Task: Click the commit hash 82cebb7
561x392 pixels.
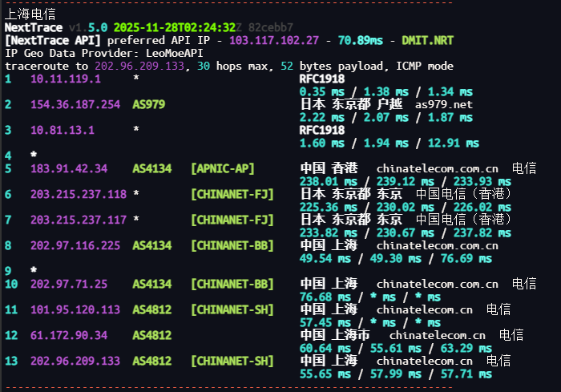Action: tap(247, 27)
